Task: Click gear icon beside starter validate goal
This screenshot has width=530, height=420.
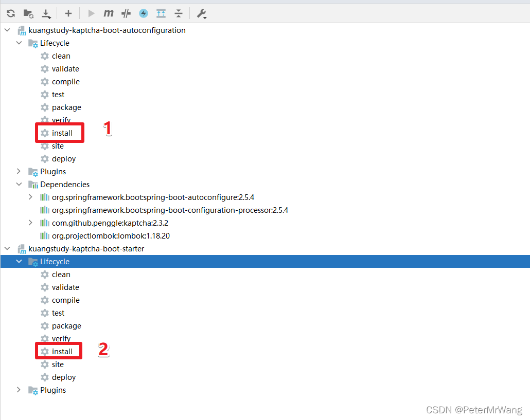Action: pos(45,287)
